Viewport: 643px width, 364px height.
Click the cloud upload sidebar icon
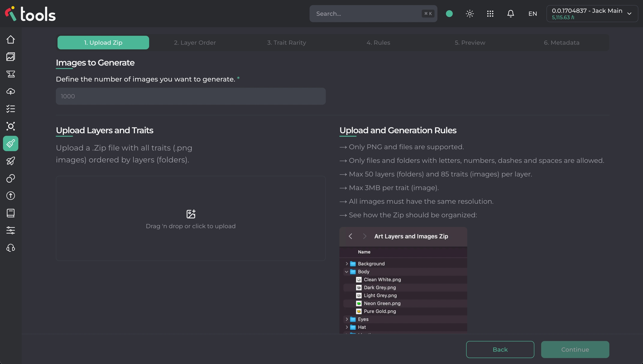[11, 91]
